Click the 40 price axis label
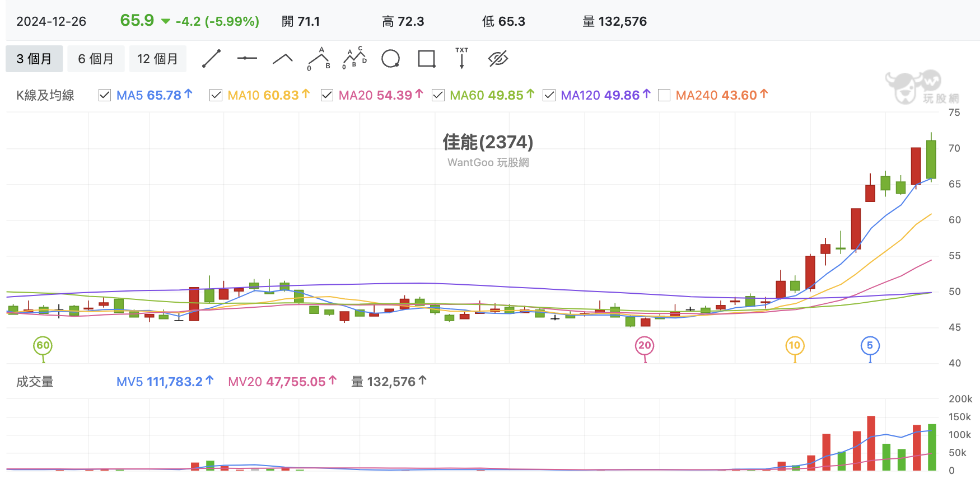The image size is (980, 479). [954, 363]
